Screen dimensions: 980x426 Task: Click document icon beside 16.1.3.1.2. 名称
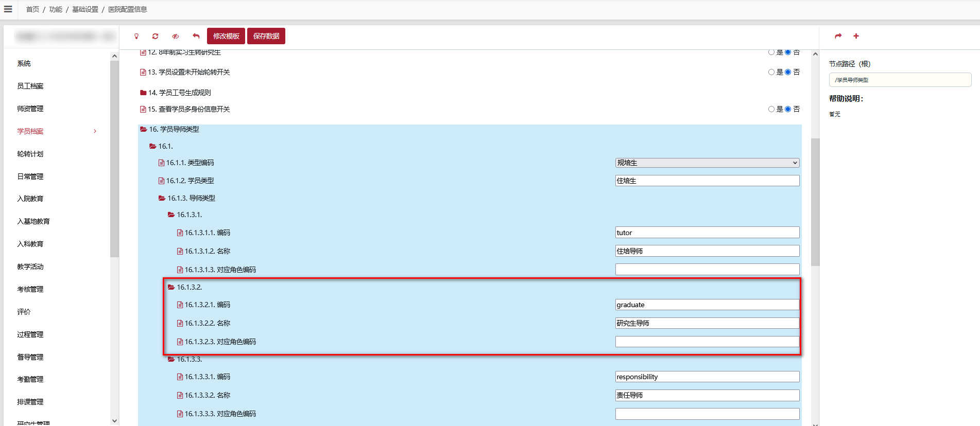[x=180, y=252]
